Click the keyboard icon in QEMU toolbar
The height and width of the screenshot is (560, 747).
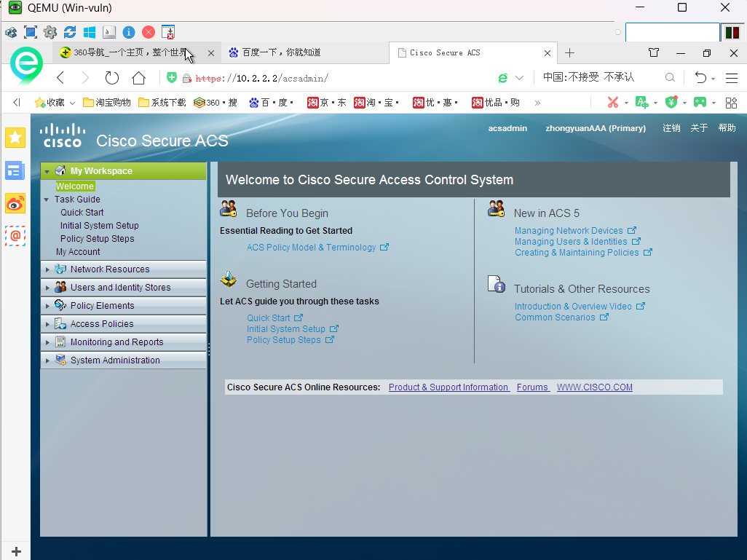(109, 32)
